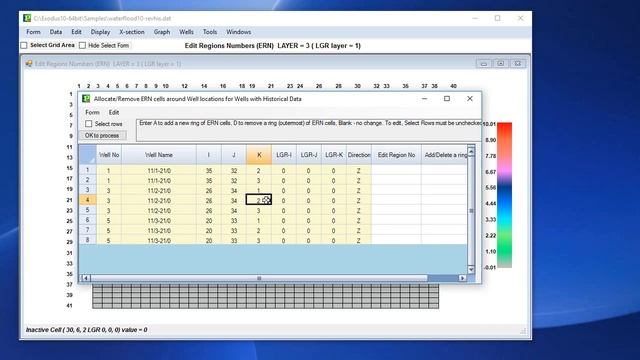
Task: Click Well Name cell 11/3-21/0 in row 6
Action: pyautogui.click(x=159, y=220)
